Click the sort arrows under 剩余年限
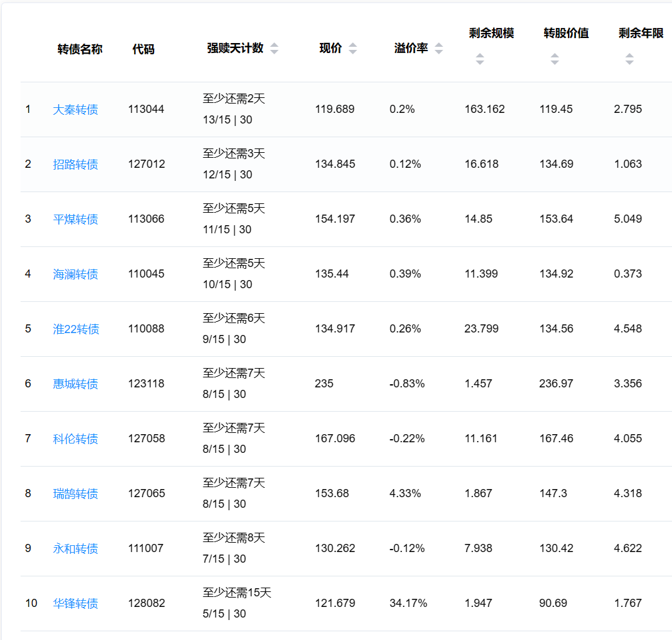Screen dimensions: 672x640 coord(629,59)
